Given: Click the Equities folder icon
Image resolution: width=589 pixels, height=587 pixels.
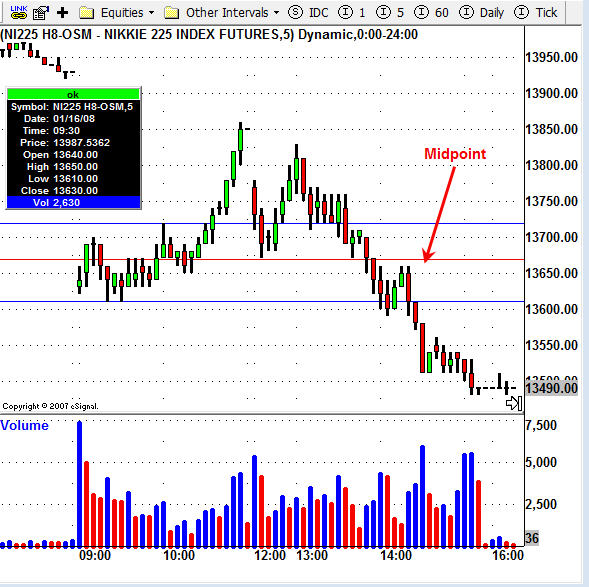Looking at the screenshot, I should coord(86,13).
